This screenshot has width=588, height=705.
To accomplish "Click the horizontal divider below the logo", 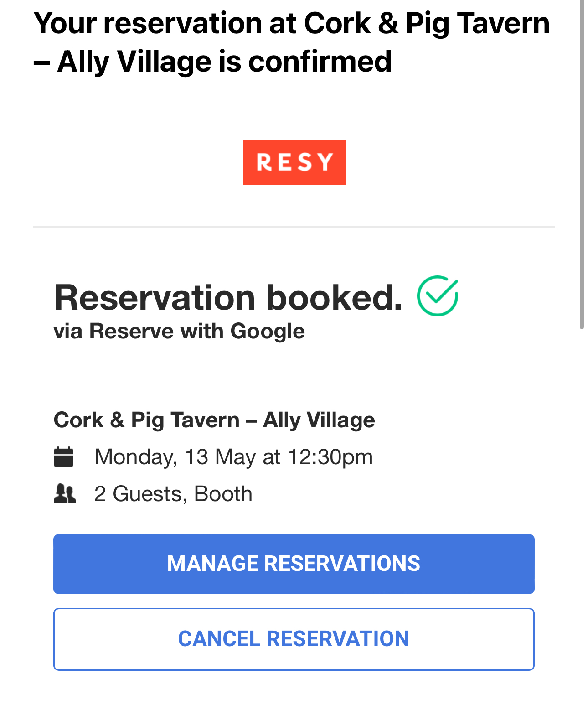I will coord(294,227).
